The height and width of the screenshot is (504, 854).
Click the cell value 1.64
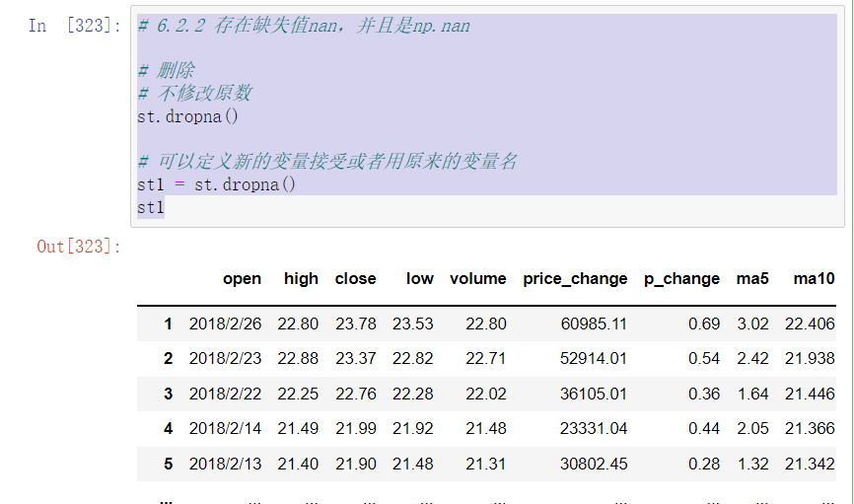753,394
